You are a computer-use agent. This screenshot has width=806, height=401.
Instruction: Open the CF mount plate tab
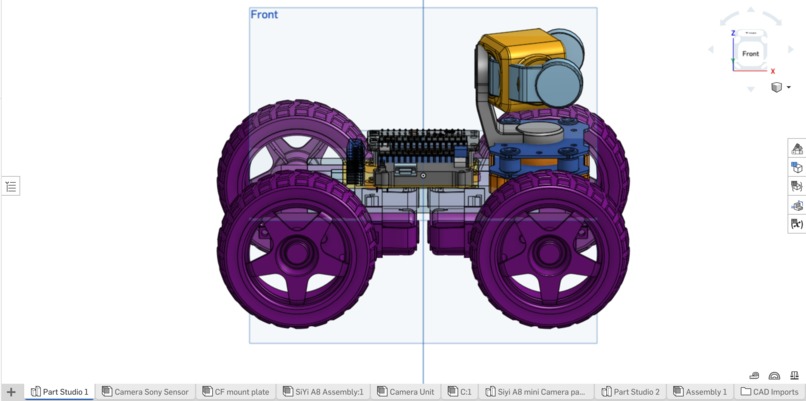tap(236, 392)
